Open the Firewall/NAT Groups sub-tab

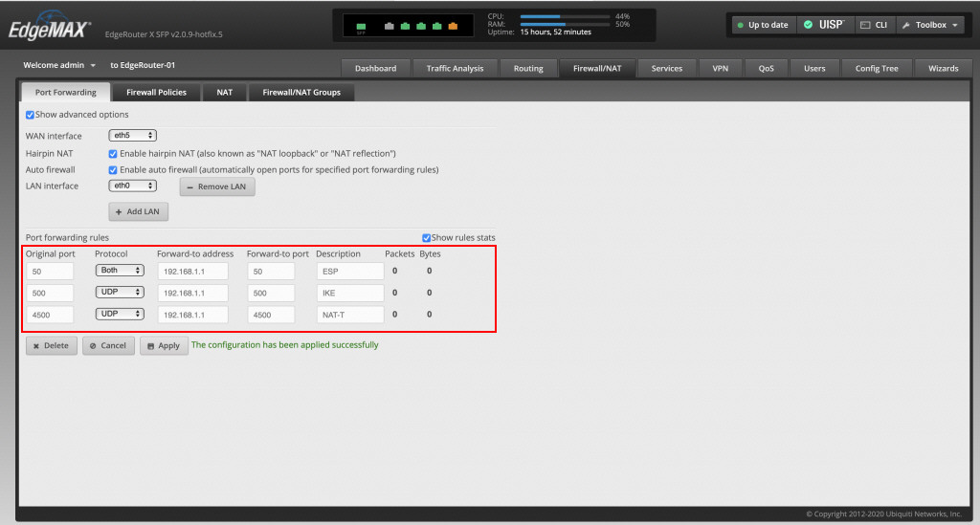[301, 93]
